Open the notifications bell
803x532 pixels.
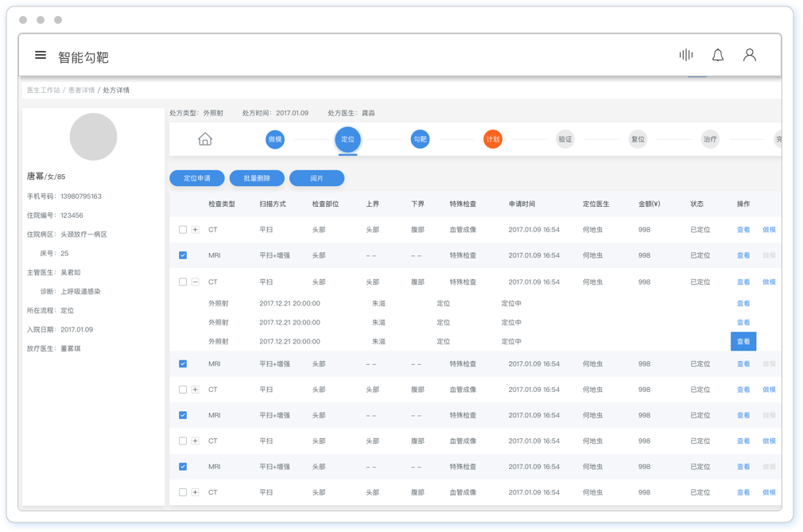tap(718, 55)
